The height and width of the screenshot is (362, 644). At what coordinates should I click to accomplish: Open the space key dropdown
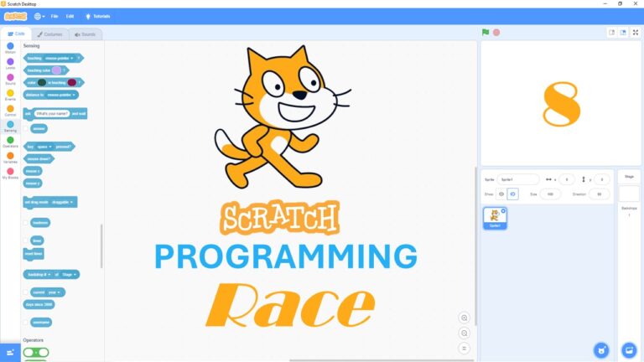click(44, 147)
